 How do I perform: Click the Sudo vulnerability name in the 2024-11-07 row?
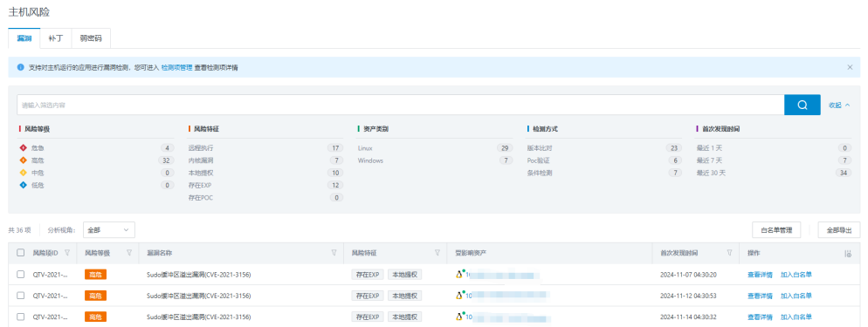[199, 275]
